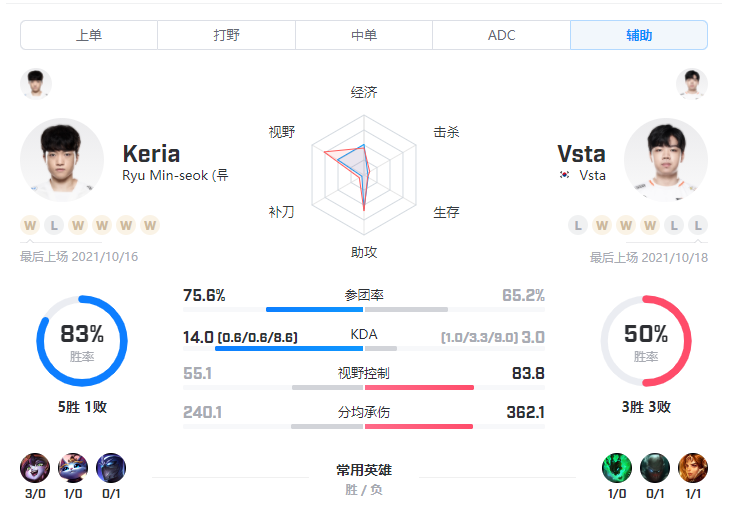The image size is (730, 514).
Task: Click Keria's Yuumi champion icon with 1/0
Action: click(x=73, y=468)
